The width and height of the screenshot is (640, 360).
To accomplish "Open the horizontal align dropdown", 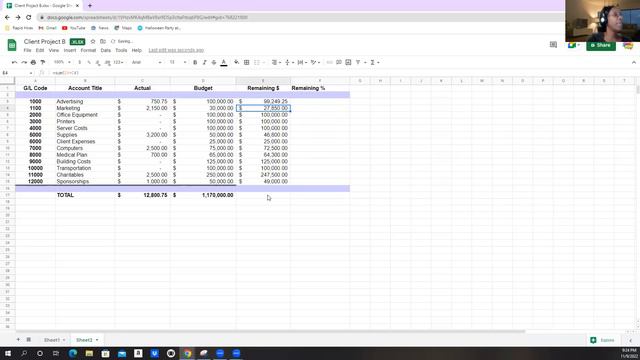I will [276, 62].
